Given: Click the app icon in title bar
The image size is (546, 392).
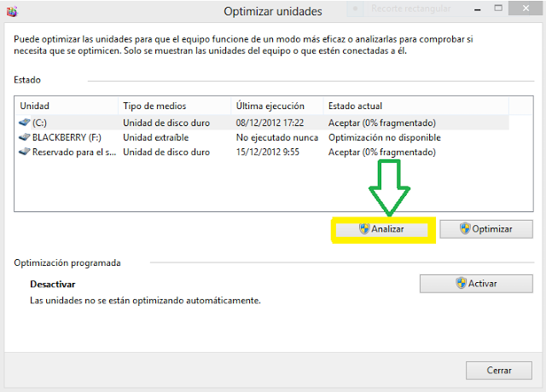Looking at the screenshot, I should tap(12, 12).
